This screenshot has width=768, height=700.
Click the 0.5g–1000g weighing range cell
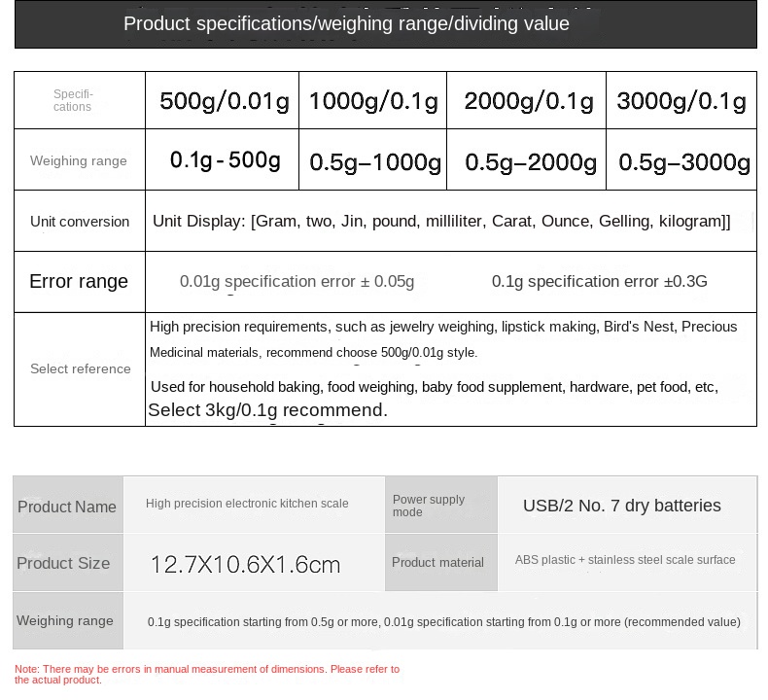[374, 162]
